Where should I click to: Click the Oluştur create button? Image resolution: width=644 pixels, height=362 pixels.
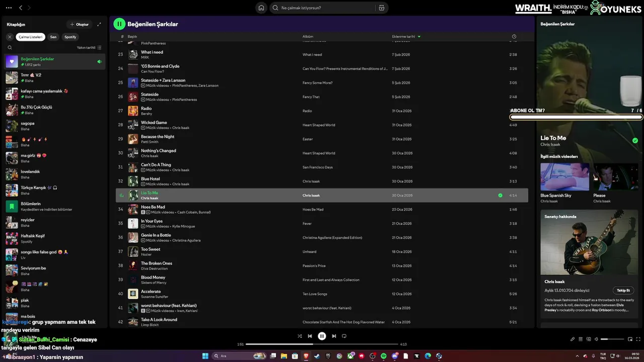(79, 24)
